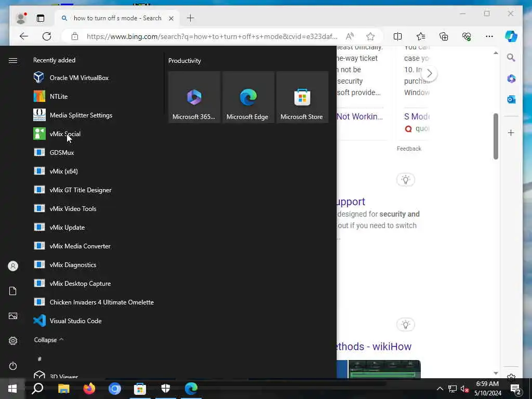The width and height of the screenshot is (532, 399).
Task: Advance the Bing results carousel
Action: pyautogui.click(x=429, y=73)
